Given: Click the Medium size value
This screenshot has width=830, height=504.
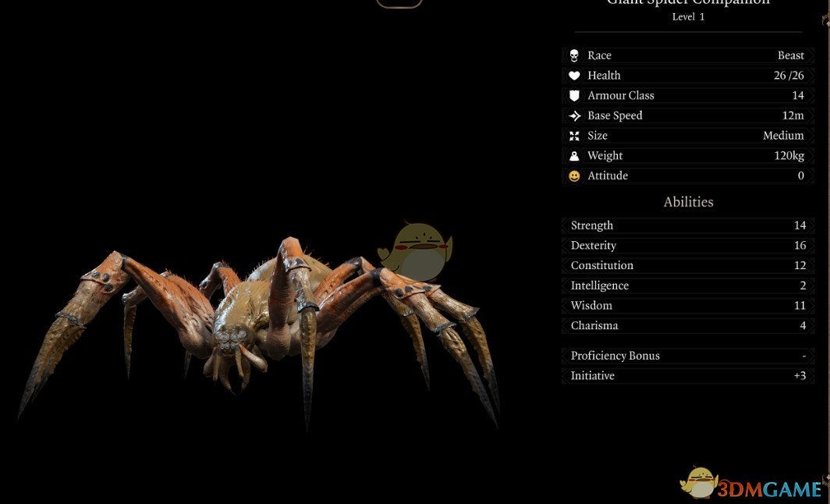Looking at the screenshot, I should 783,136.
